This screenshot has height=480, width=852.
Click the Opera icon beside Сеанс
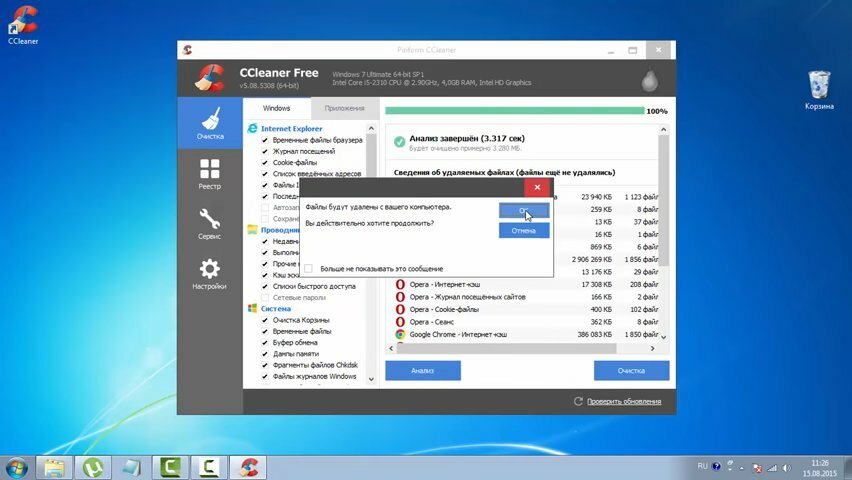400,322
